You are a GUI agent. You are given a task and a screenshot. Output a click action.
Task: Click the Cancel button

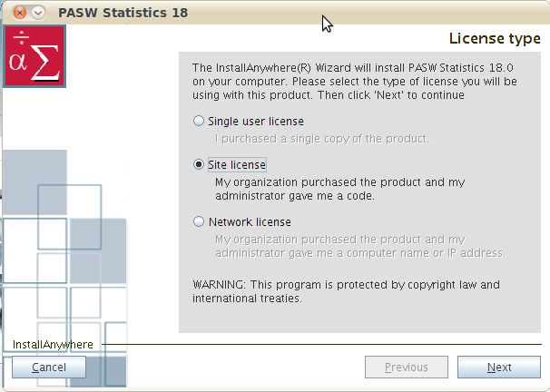(49, 367)
